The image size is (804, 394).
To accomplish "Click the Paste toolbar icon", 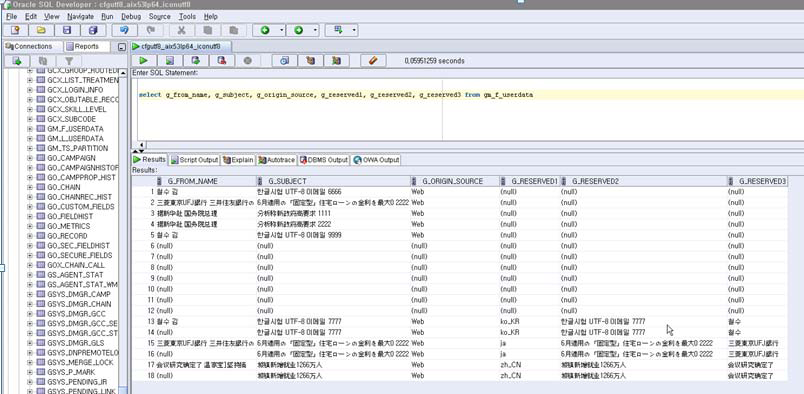I will [234, 30].
